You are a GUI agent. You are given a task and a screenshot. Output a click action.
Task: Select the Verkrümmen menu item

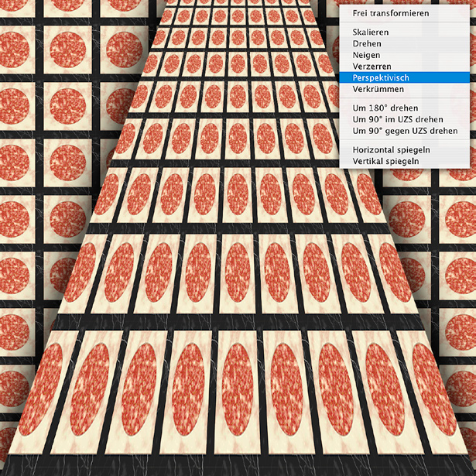tap(404, 89)
